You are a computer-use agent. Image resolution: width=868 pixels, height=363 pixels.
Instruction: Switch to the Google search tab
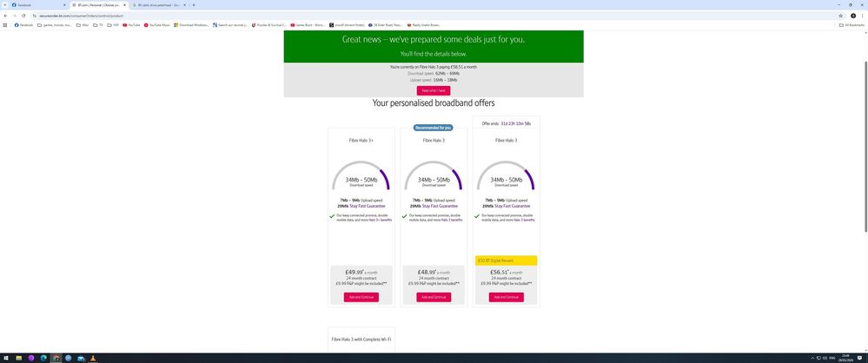159,5
